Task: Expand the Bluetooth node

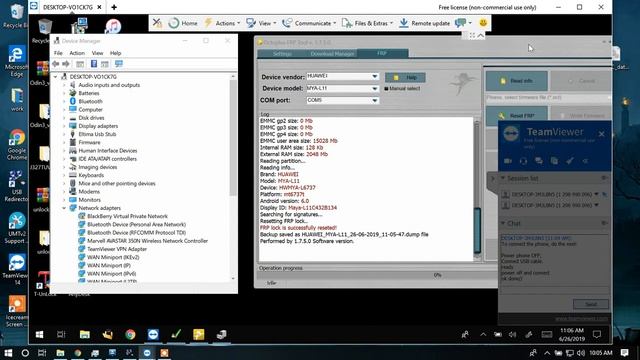Action: (x=64, y=101)
